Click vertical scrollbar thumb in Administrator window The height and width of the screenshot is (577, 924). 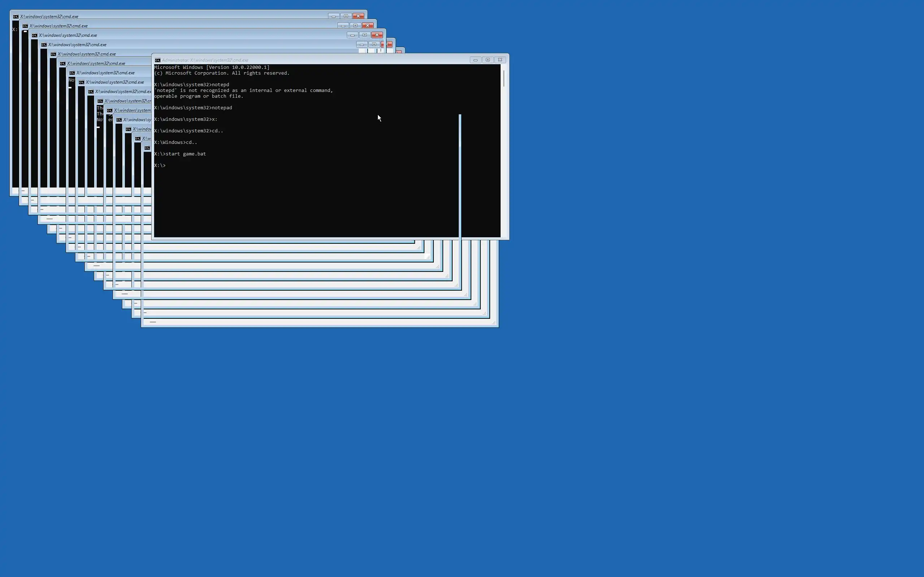tap(504, 78)
